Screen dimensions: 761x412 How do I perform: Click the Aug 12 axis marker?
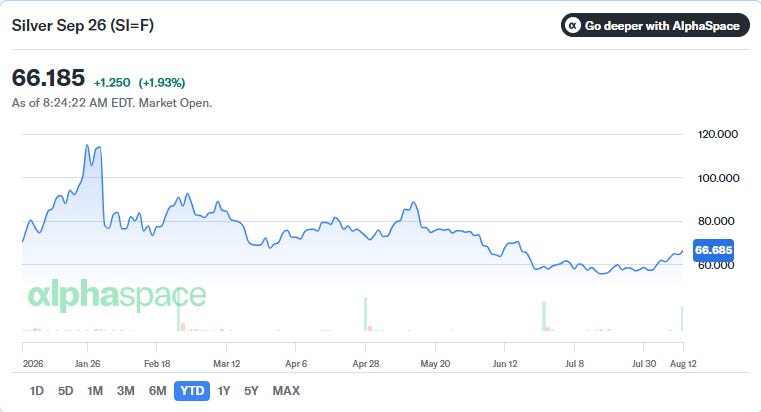click(683, 363)
